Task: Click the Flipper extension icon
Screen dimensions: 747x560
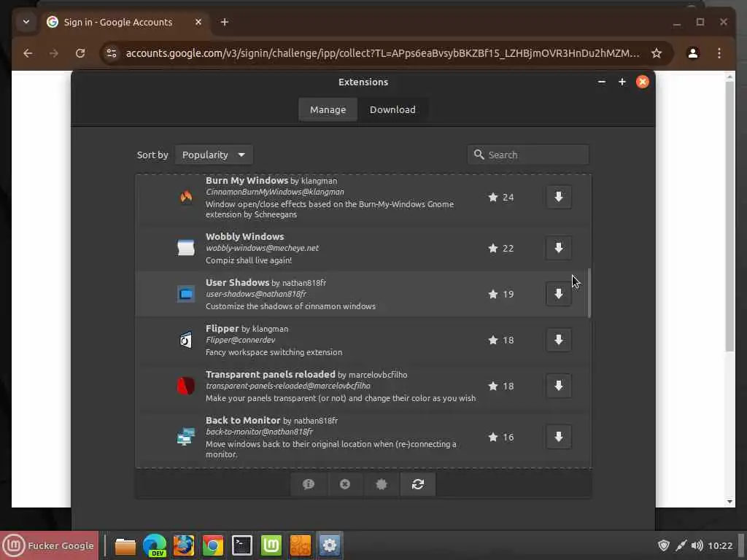Action: click(x=186, y=340)
